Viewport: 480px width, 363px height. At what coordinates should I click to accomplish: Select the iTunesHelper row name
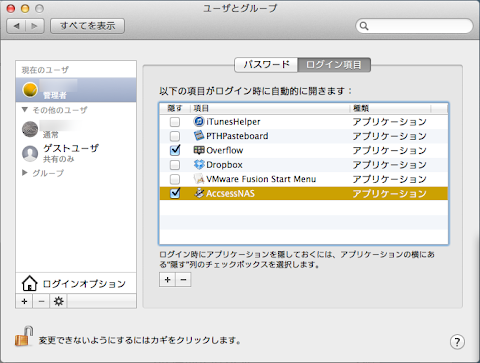click(x=233, y=122)
